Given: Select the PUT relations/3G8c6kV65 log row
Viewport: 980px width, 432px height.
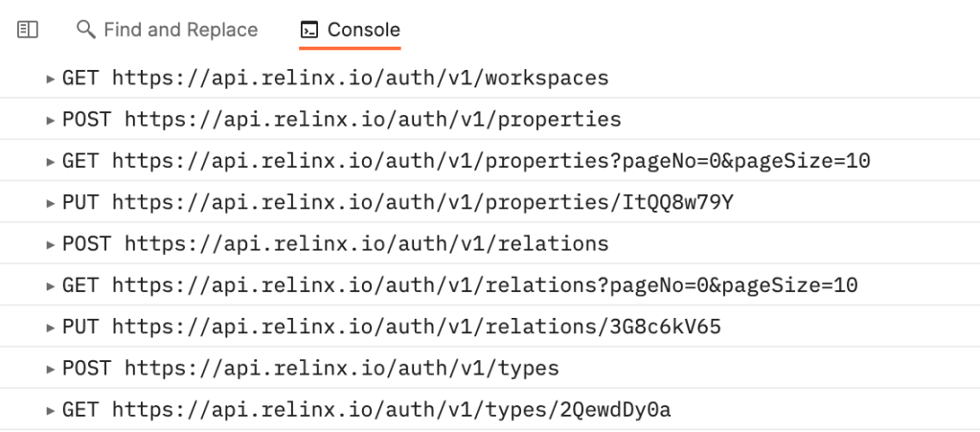Looking at the screenshot, I should [490, 327].
